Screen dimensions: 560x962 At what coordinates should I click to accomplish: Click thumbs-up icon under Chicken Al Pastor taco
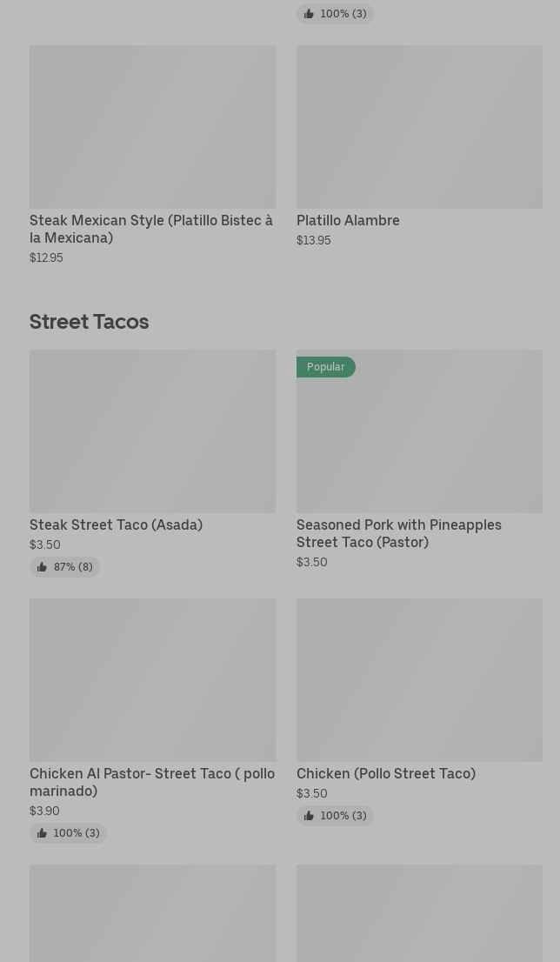pos(42,833)
